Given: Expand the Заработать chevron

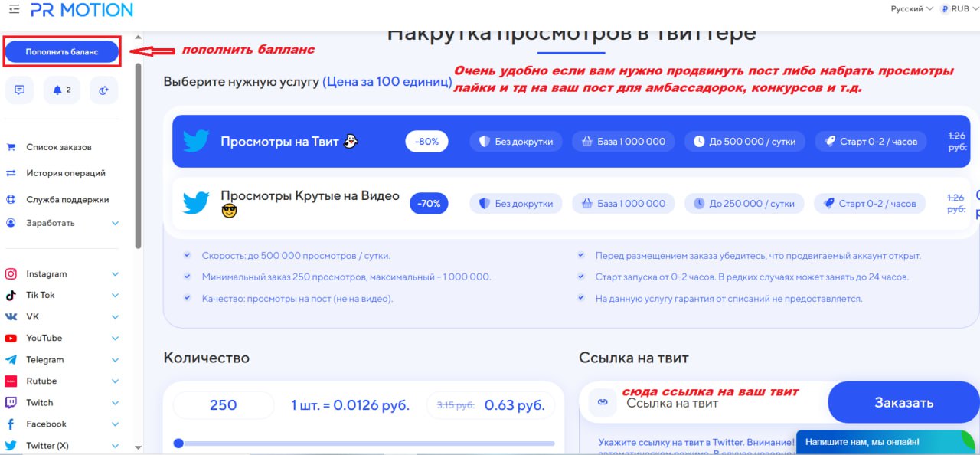Looking at the screenshot, I should 116,223.
